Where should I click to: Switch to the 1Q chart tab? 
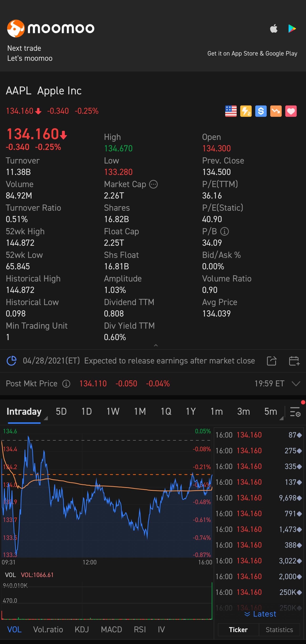pos(166,412)
